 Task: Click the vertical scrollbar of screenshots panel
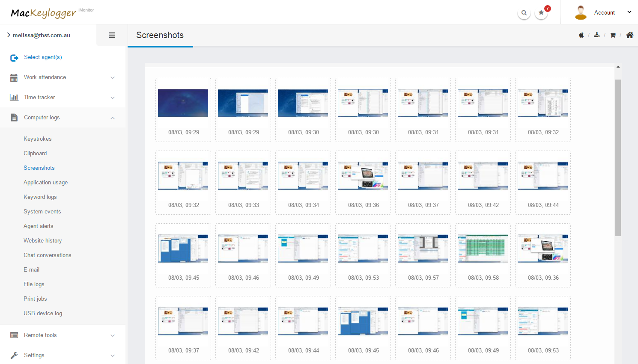tap(618, 157)
